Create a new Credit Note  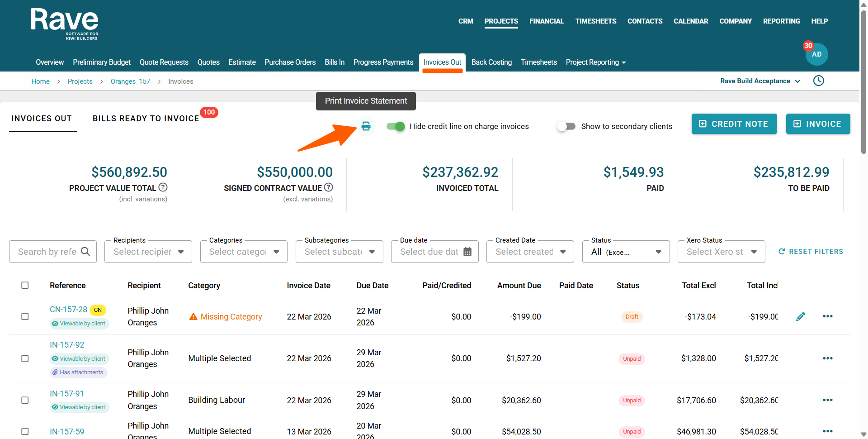(734, 124)
